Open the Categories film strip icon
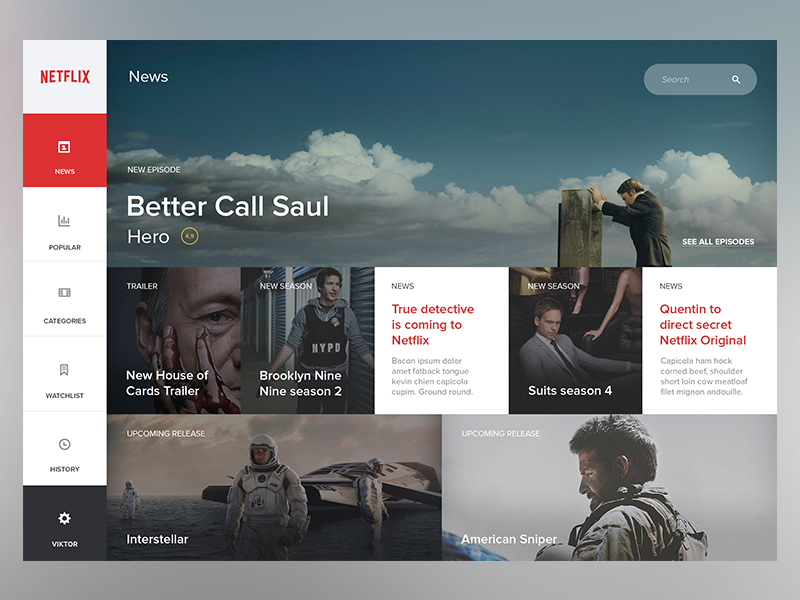The height and width of the screenshot is (600, 800). pyautogui.click(x=64, y=292)
